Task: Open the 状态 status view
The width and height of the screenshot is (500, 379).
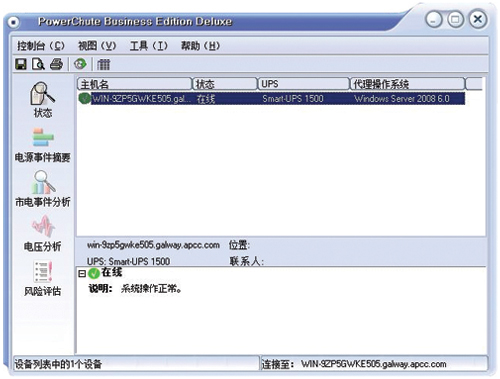Action: (43, 100)
